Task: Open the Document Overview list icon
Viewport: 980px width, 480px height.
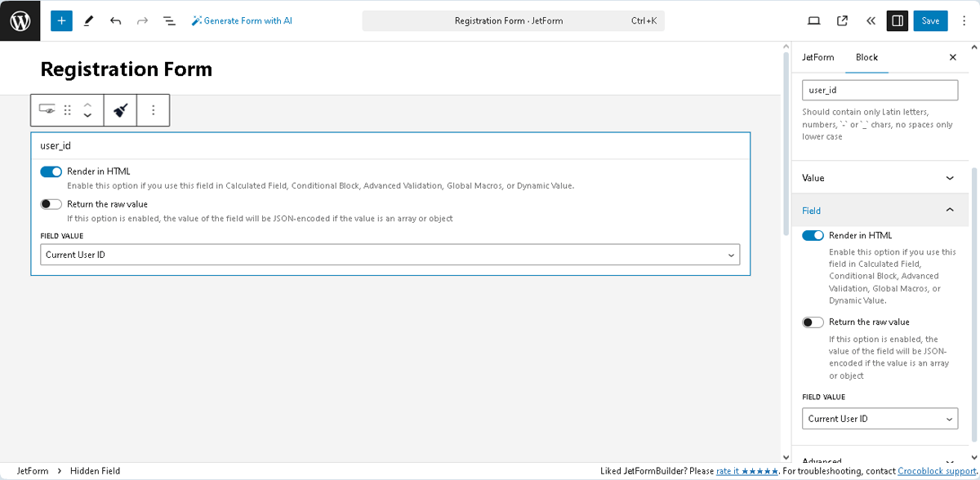Action: [x=169, y=20]
